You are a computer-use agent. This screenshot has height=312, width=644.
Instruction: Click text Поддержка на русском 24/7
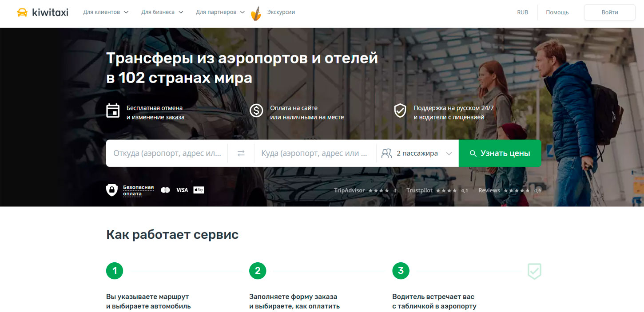(x=454, y=108)
